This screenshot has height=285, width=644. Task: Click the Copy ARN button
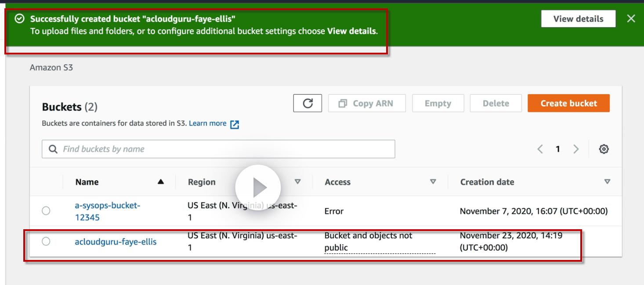[367, 103]
